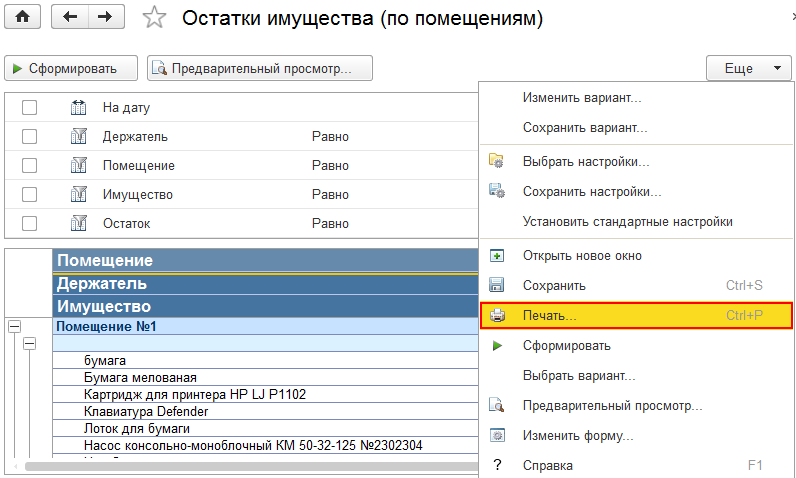Enable the На дату checkbox
Viewport: 796px width, 478px height.
pyautogui.click(x=29, y=108)
